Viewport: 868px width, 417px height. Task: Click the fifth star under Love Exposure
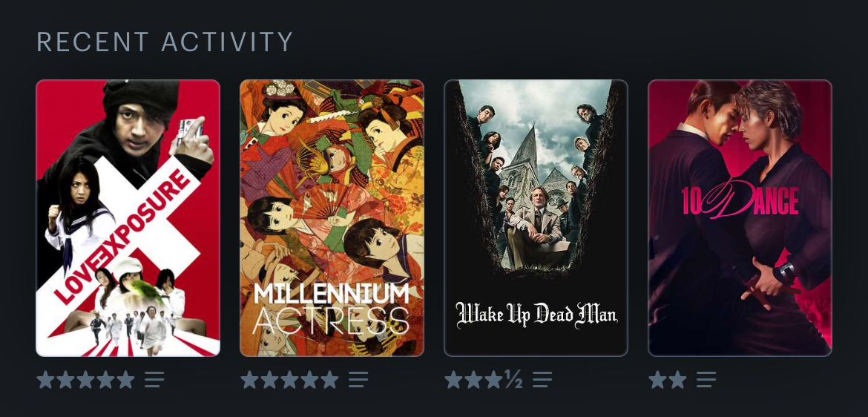tap(125, 380)
